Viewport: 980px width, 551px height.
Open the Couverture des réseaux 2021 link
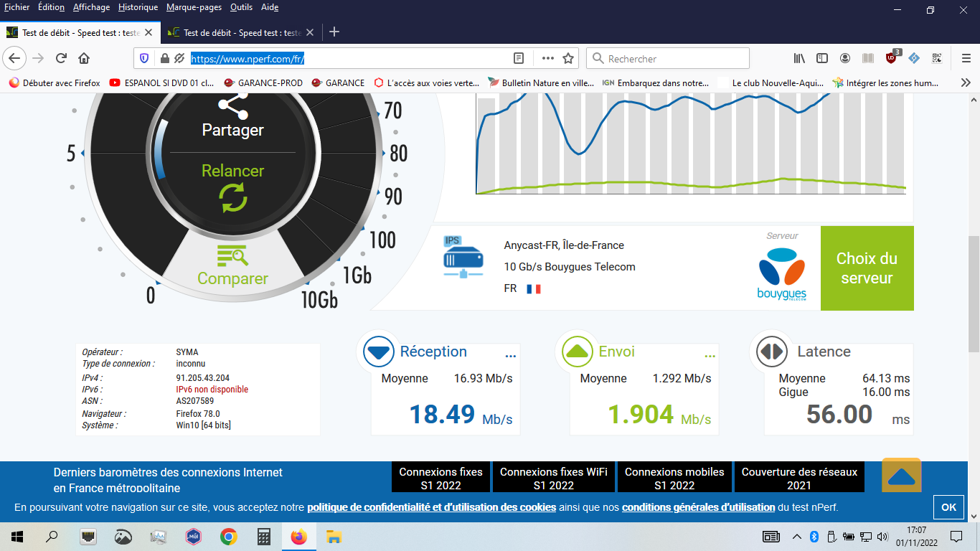click(x=799, y=478)
